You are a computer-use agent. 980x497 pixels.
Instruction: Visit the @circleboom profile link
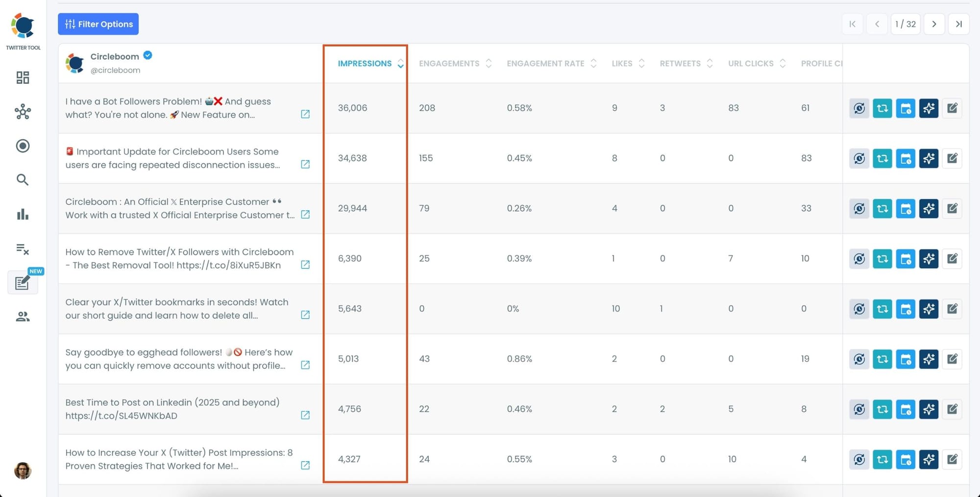(116, 70)
